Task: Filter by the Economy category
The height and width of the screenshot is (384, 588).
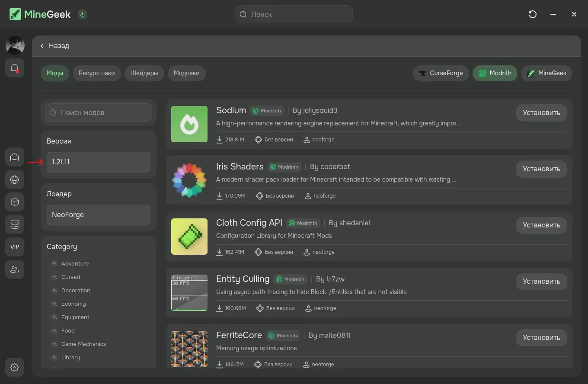Action: coord(73,304)
